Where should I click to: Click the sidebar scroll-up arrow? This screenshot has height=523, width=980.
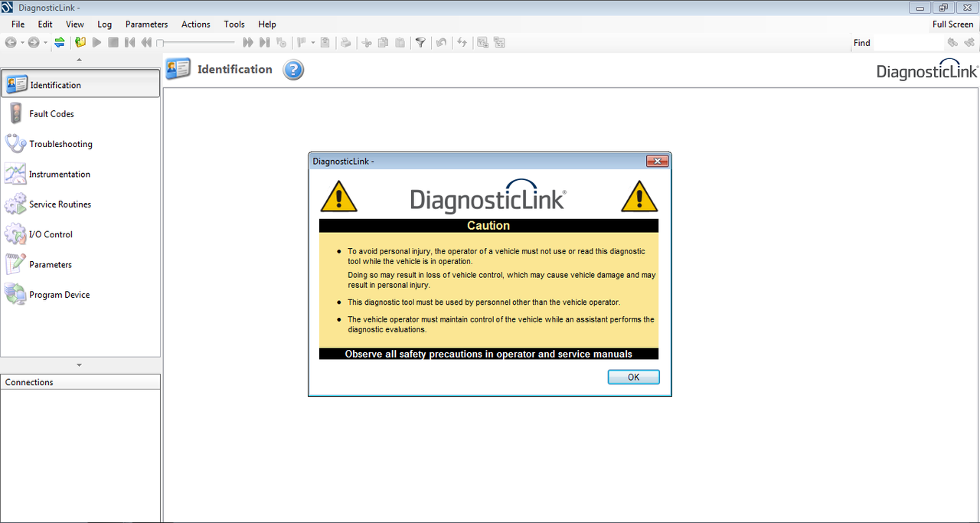[x=80, y=60]
